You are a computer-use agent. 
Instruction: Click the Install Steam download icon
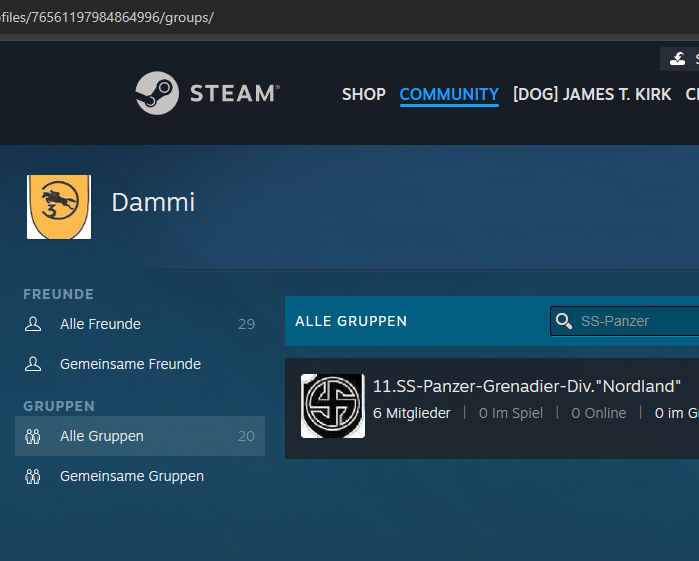pyautogui.click(x=677, y=59)
